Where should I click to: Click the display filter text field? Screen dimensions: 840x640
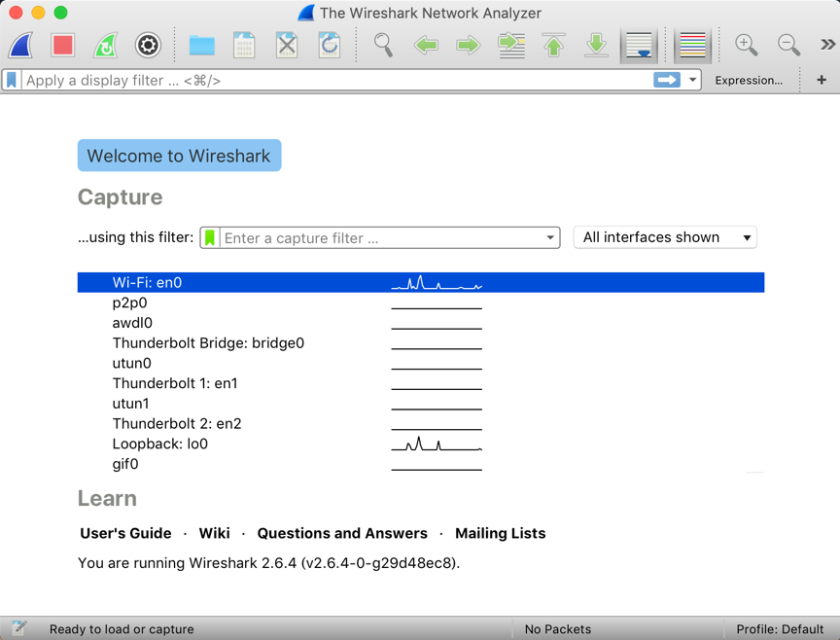point(336,81)
